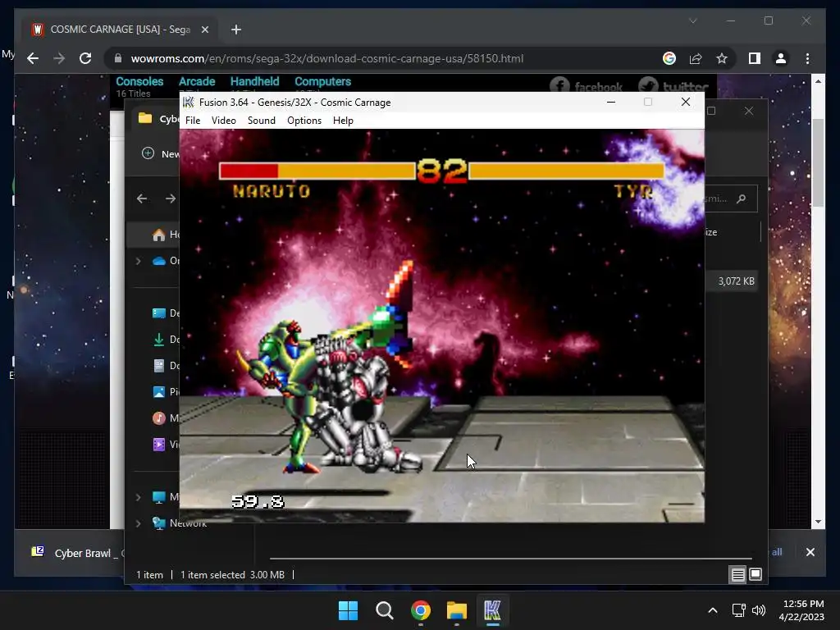Open volume control in system tray
Viewport: 840px width, 630px height.
click(x=759, y=610)
